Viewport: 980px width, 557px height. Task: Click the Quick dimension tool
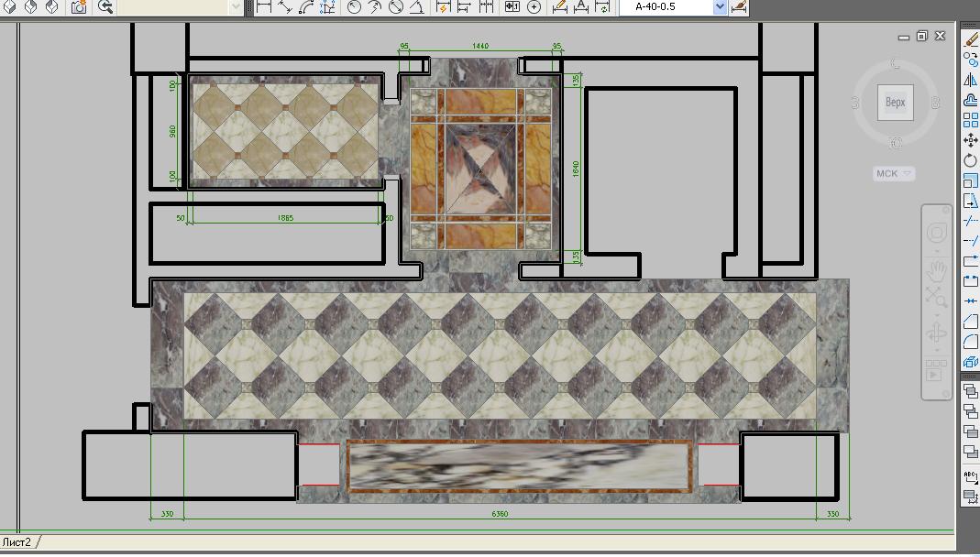443,6
